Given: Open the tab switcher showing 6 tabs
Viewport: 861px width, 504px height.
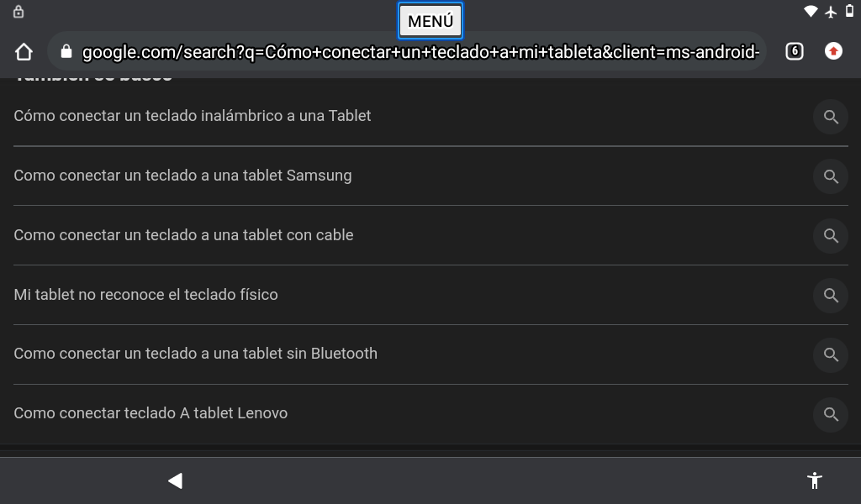Looking at the screenshot, I should click(794, 51).
